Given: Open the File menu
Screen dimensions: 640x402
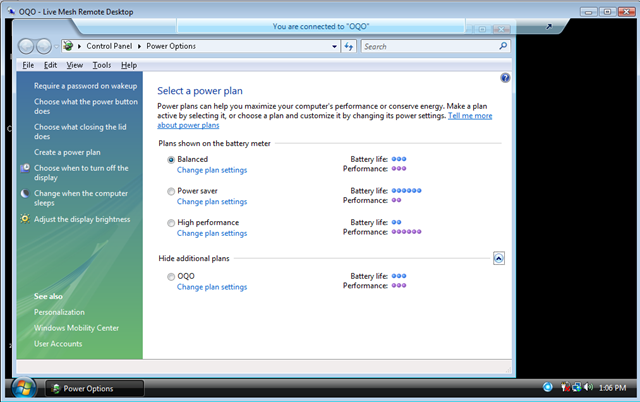Looking at the screenshot, I should 28,65.
